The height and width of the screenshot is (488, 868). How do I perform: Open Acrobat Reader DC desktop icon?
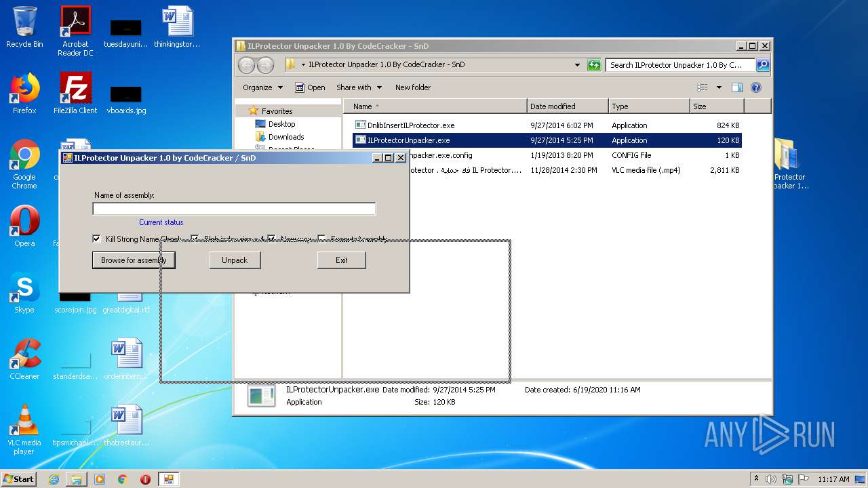[75, 31]
